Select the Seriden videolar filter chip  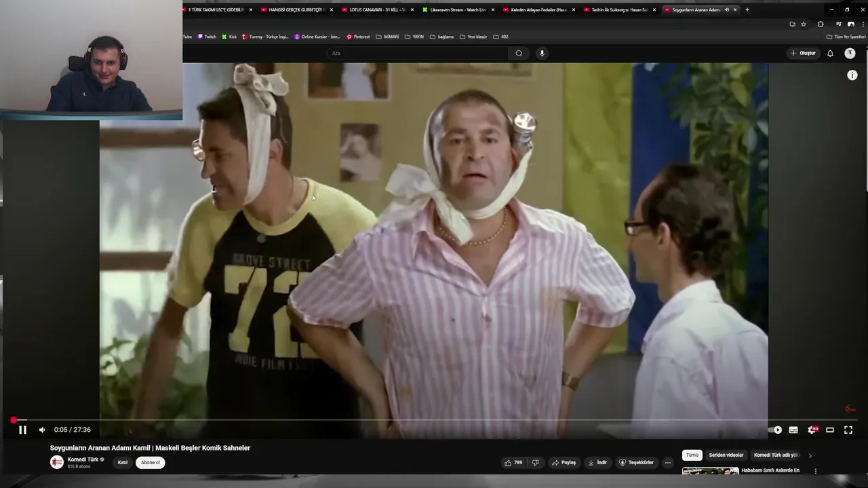click(726, 455)
